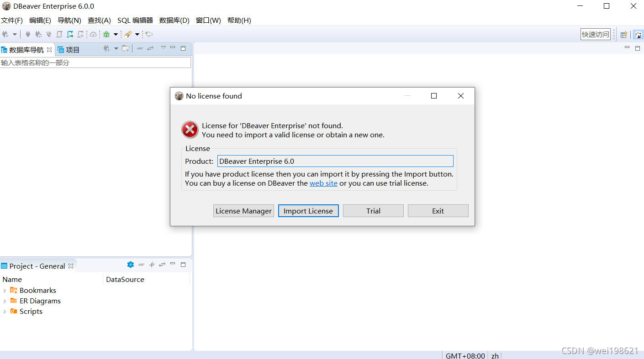Click the 快速访问 quick access field
This screenshot has height=359, width=644.
coord(596,34)
